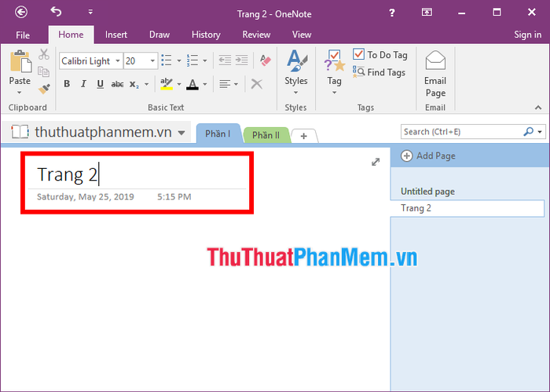Open the View ribbon tab
This screenshot has width=550, height=392.
(302, 35)
